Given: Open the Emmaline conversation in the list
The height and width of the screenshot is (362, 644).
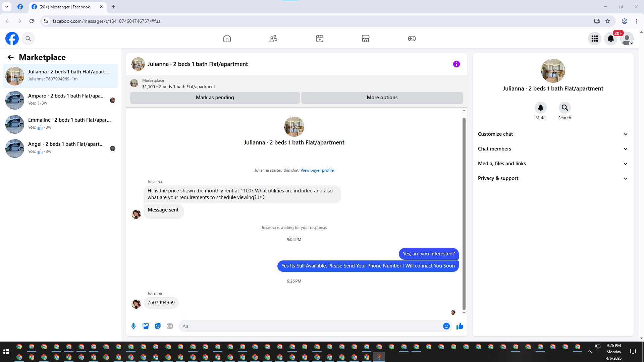Looking at the screenshot, I should [60, 124].
